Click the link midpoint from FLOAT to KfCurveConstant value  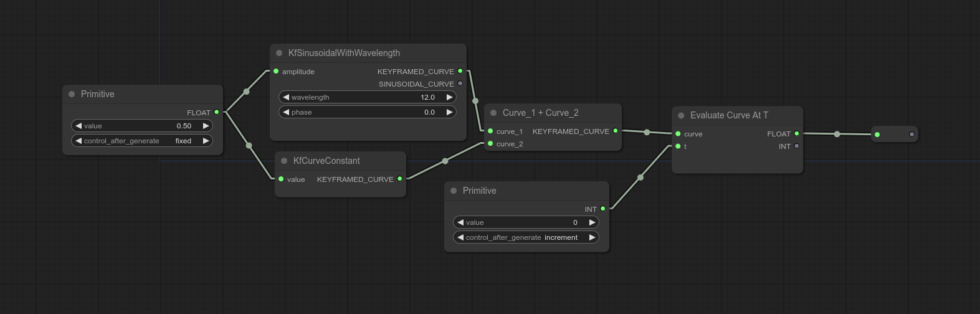coord(249,146)
